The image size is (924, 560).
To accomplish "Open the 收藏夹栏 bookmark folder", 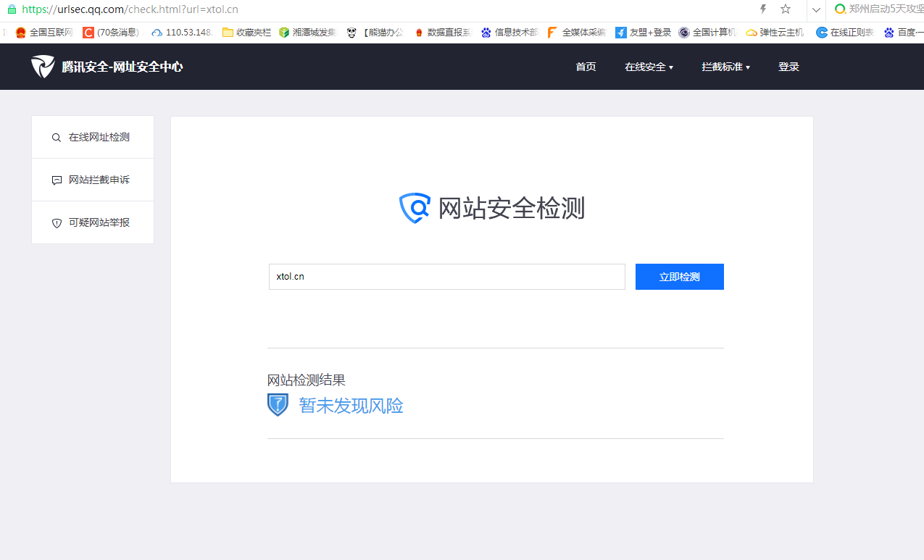I will 246,33.
